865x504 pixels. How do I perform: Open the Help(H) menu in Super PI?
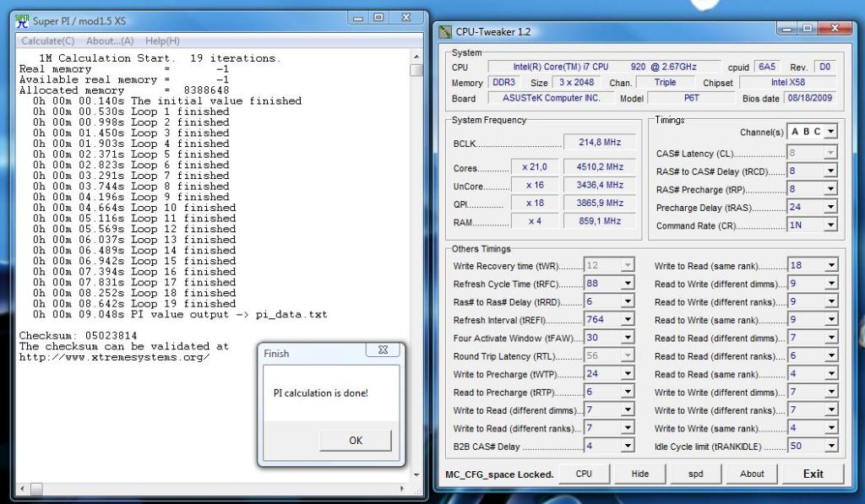tap(162, 41)
